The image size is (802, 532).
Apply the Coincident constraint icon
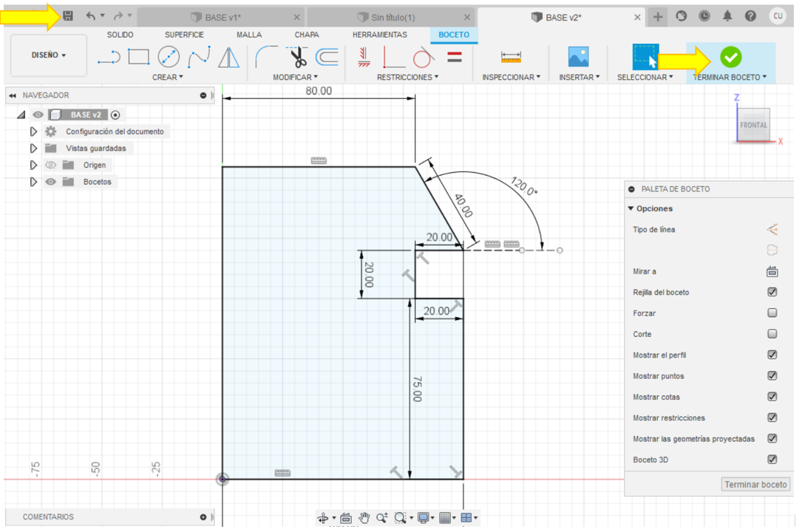pyautogui.click(x=364, y=57)
